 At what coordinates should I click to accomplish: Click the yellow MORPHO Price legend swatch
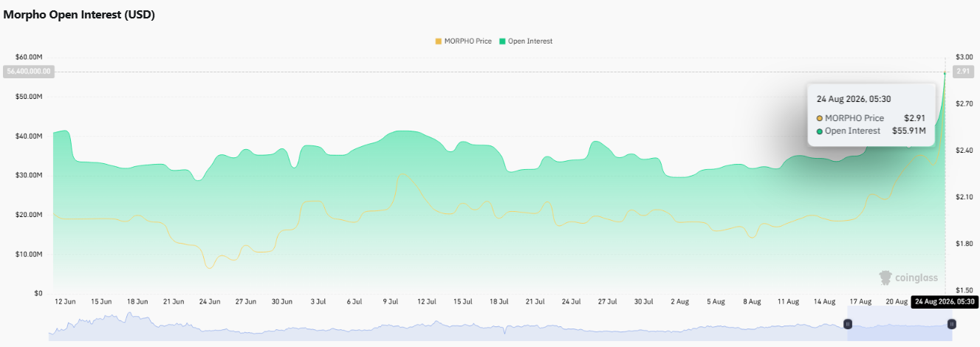439,41
